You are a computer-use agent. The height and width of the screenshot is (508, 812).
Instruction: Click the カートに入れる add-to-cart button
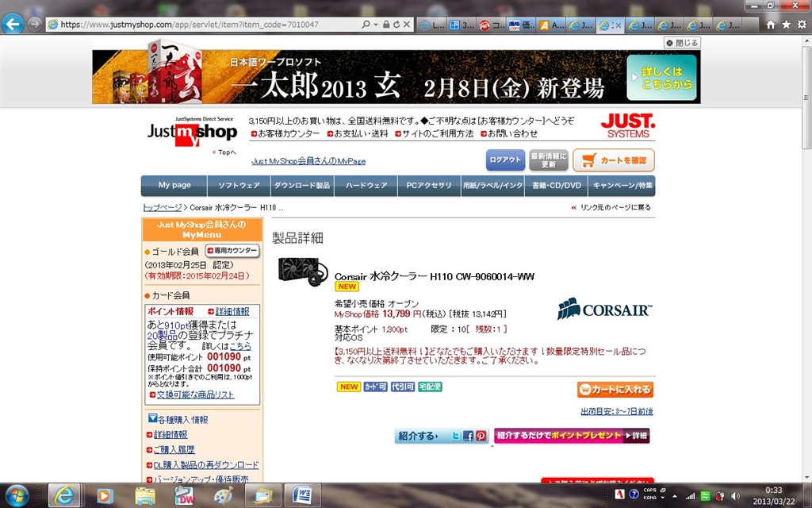[615, 389]
